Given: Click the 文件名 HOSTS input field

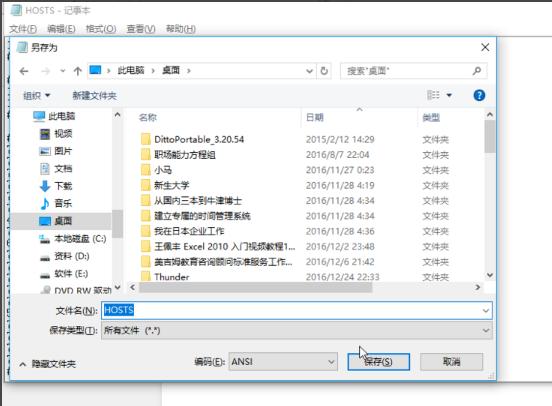Looking at the screenshot, I should click(x=296, y=310).
